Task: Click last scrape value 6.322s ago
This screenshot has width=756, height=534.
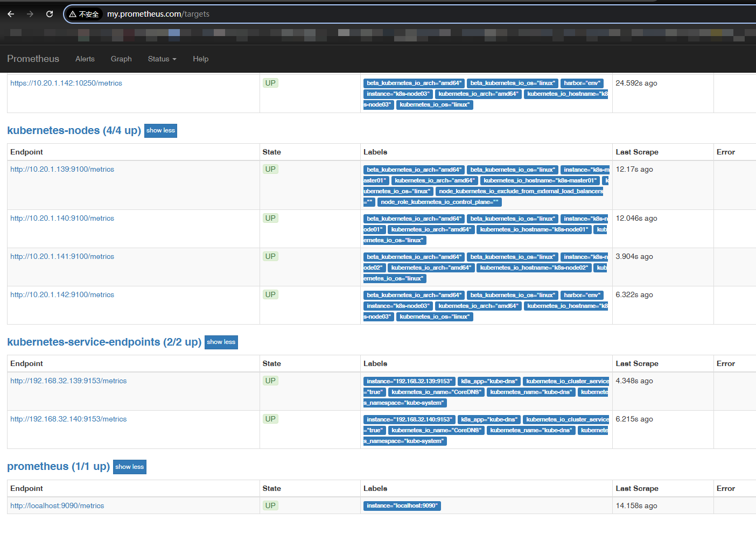Action: tap(634, 294)
